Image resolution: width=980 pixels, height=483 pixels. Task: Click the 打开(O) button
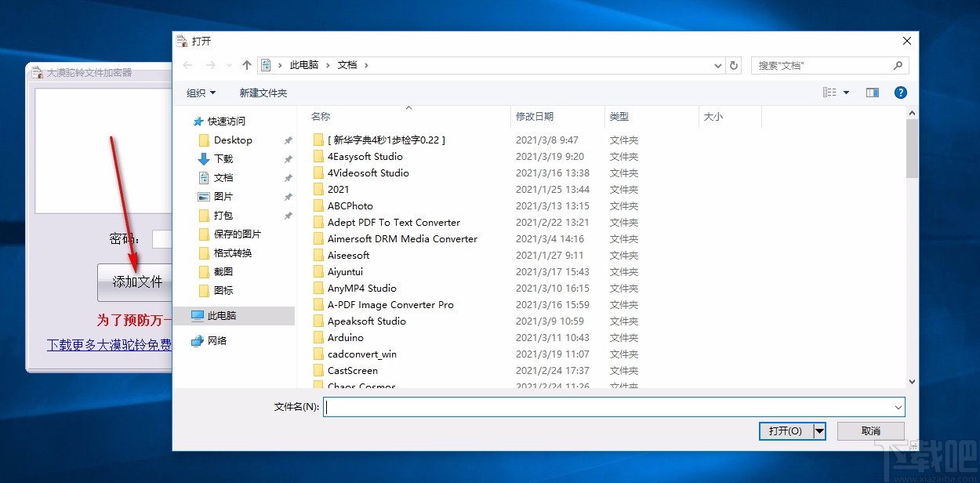point(786,430)
